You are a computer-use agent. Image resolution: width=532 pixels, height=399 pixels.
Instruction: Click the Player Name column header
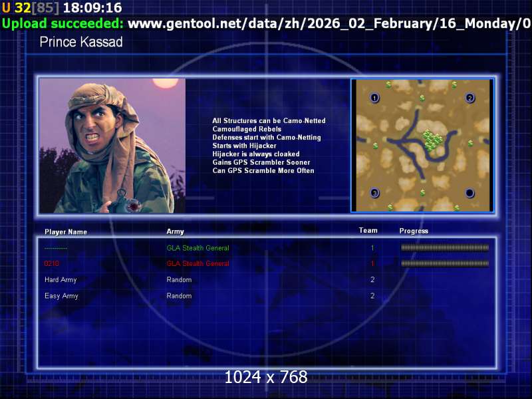point(66,231)
